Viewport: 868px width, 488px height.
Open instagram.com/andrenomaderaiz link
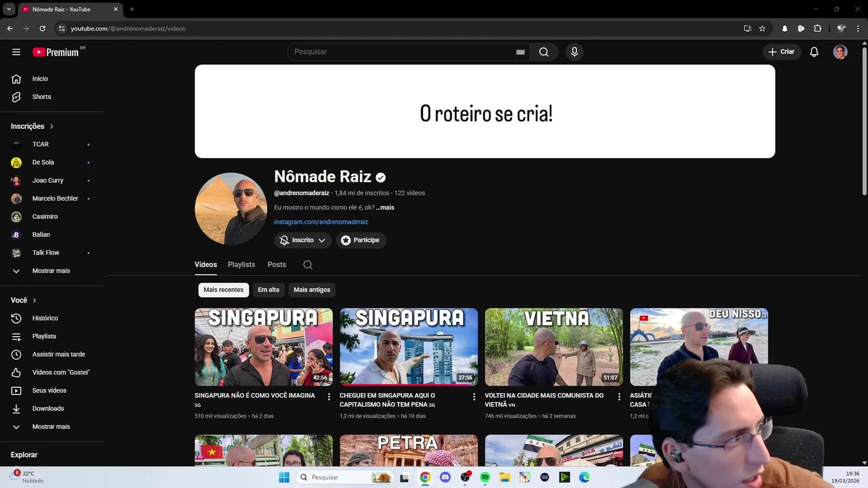(x=321, y=222)
